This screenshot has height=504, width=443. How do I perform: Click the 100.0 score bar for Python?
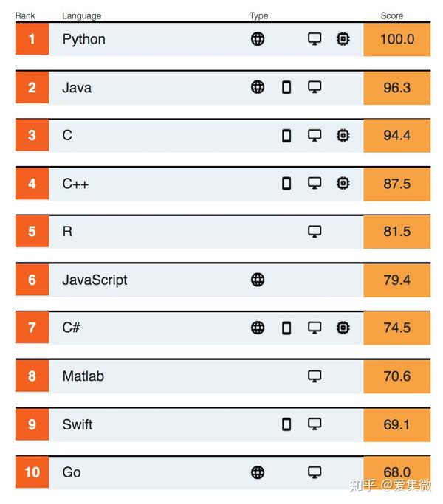coord(396,39)
